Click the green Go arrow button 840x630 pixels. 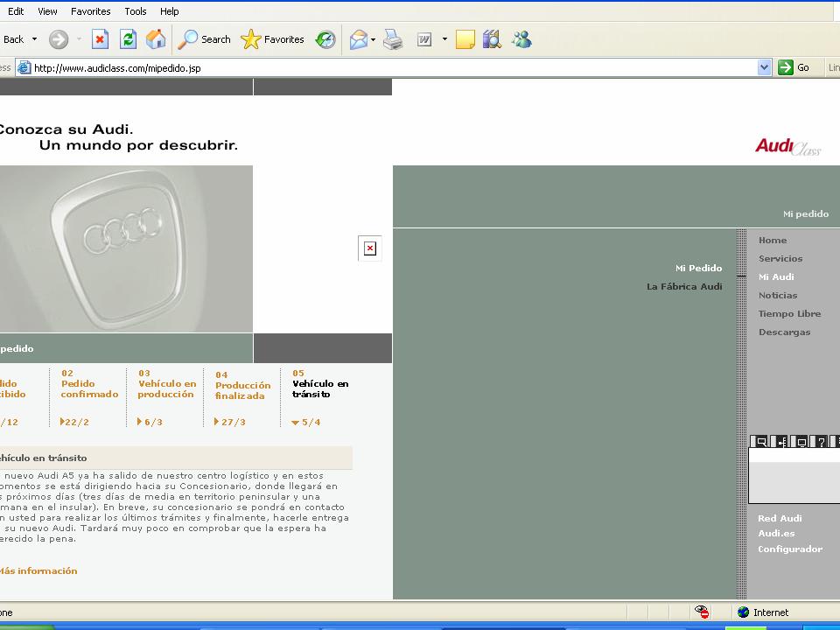tap(786, 67)
